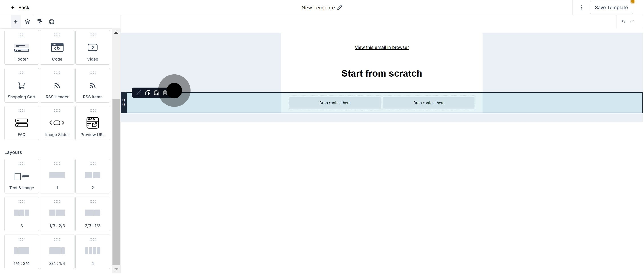Screen dimensions: 644x277
Task: Open the 'View this email in browser' link
Action: [382, 47]
